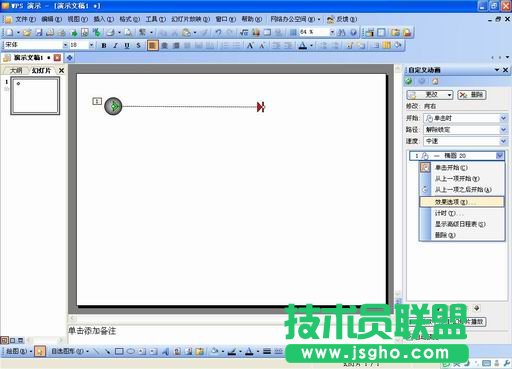Click the animation order tag 1

(x=97, y=101)
